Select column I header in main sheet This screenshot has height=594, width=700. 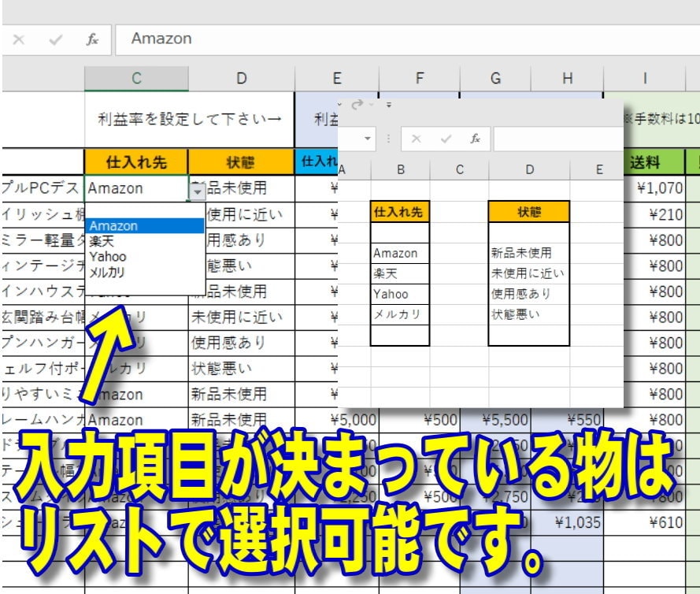pyautogui.click(x=645, y=78)
